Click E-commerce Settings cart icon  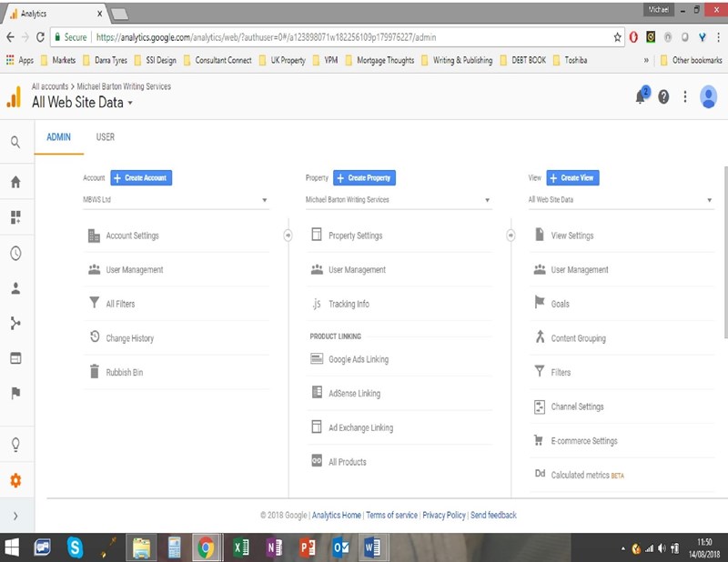[539, 440]
